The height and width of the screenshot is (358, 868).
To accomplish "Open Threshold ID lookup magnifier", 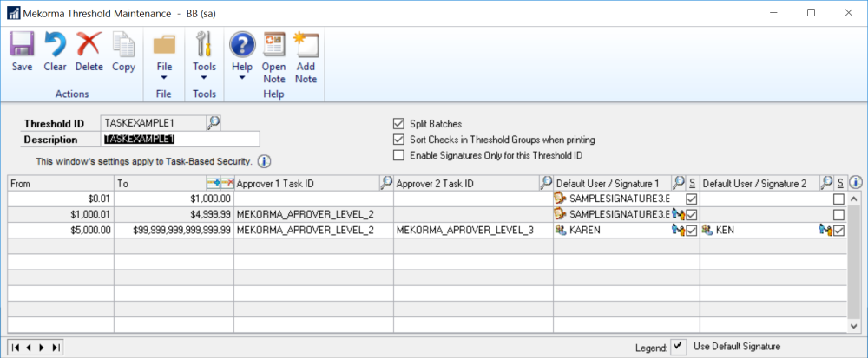I will click(x=214, y=122).
